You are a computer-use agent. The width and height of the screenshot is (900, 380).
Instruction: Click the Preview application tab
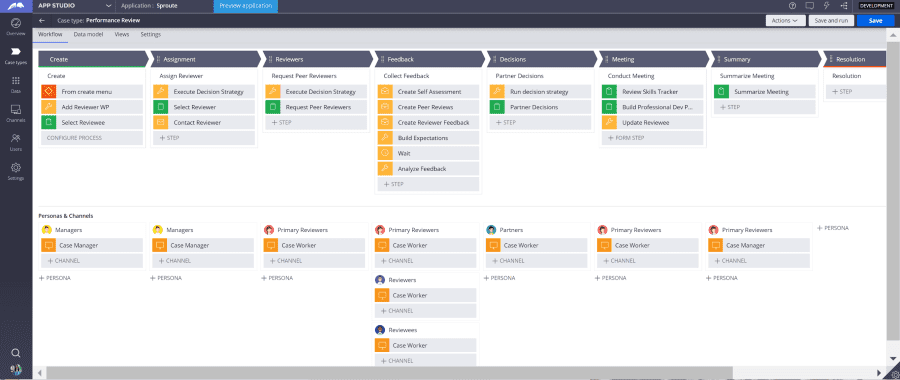point(246,6)
